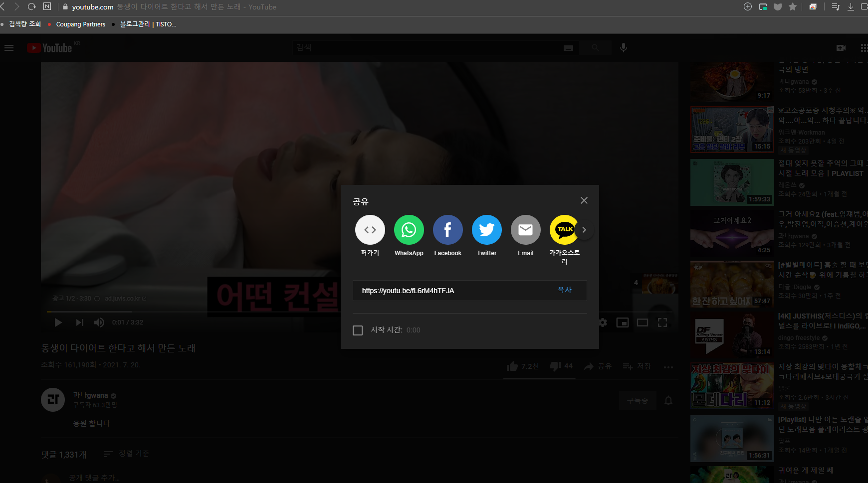Click the youtube.com address bar
The image size is (868, 483).
coord(93,7)
